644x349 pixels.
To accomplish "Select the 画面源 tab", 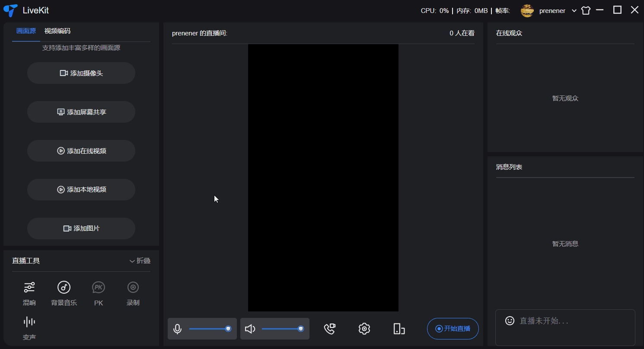I will pos(26,31).
